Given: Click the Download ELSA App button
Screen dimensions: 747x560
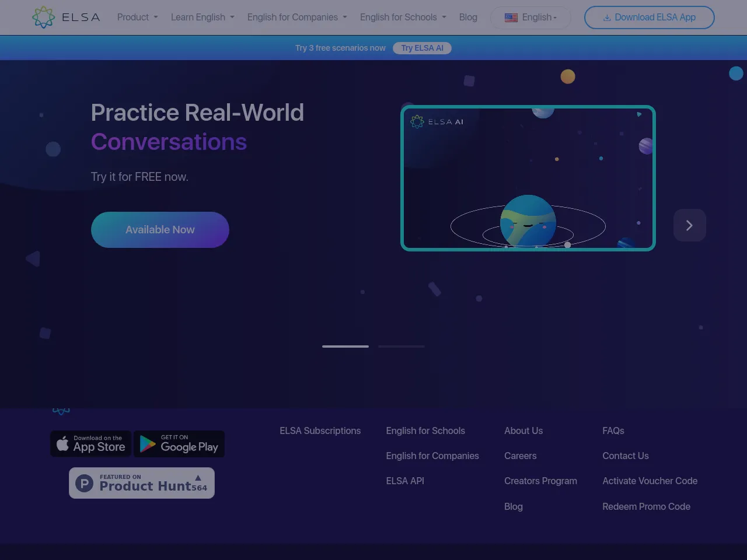Looking at the screenshot, I should (649, 17).
